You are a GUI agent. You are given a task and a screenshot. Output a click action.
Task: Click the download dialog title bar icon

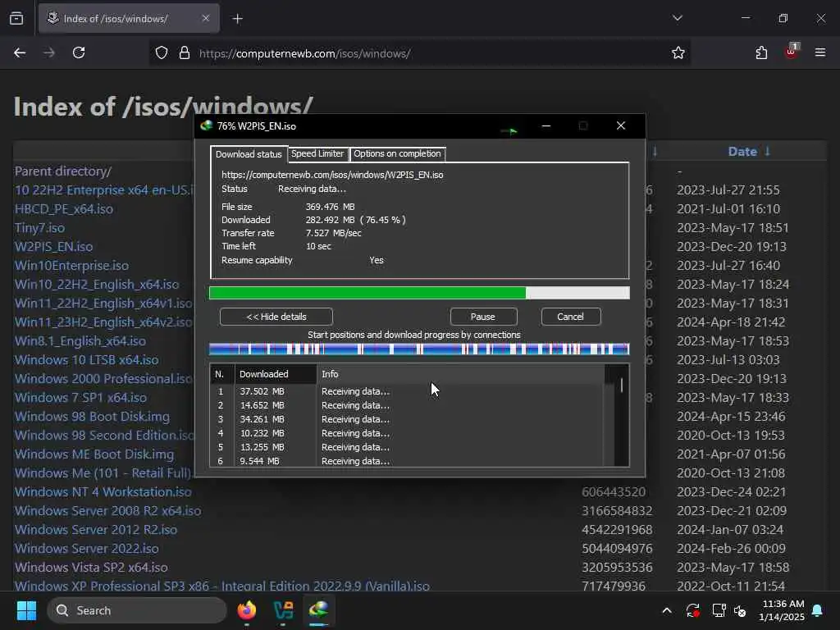206,126
